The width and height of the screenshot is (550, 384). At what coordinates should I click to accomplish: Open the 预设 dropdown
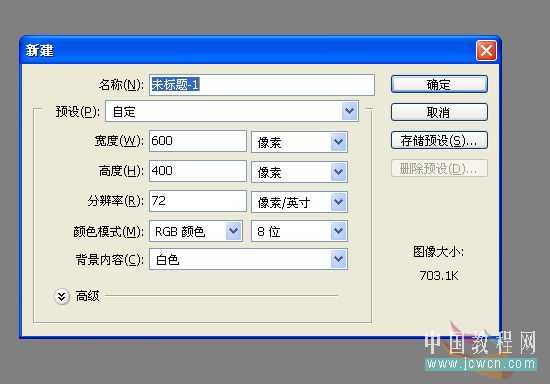tap(232, 112)
